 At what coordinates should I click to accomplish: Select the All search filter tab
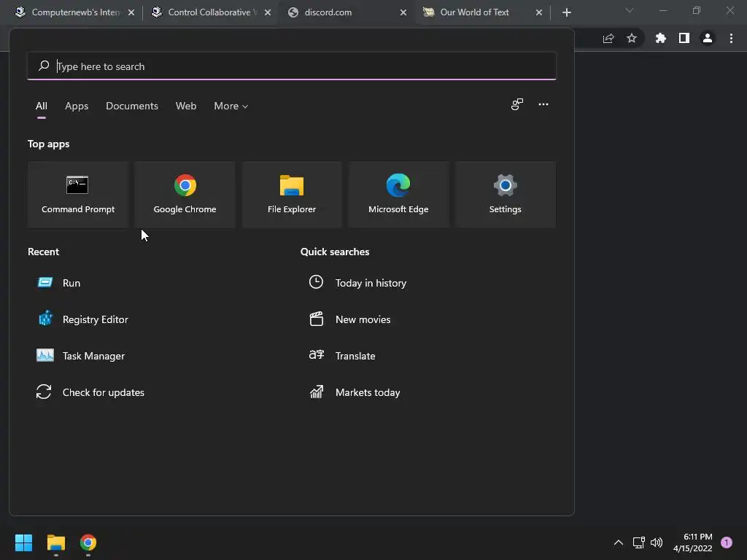(42, 106)
